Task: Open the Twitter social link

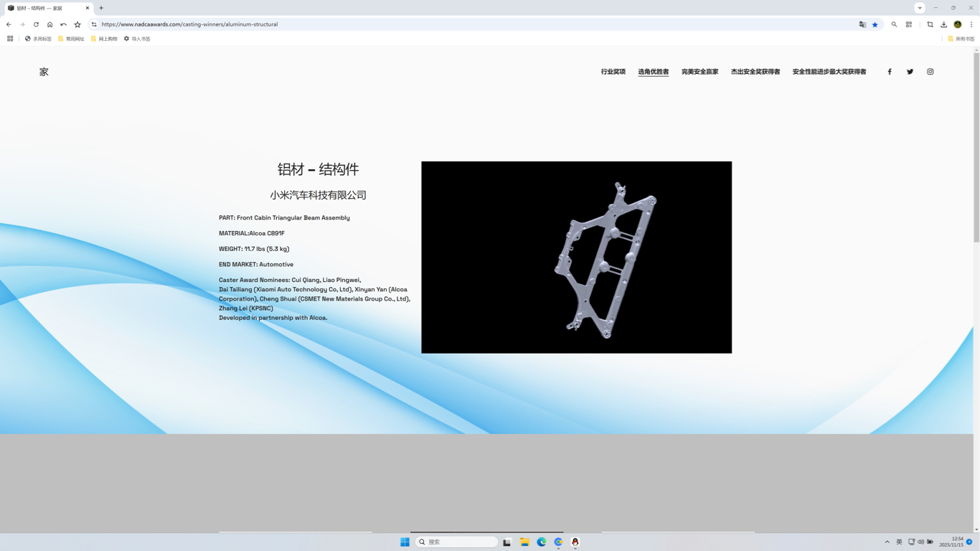Action: click(910, 72)
